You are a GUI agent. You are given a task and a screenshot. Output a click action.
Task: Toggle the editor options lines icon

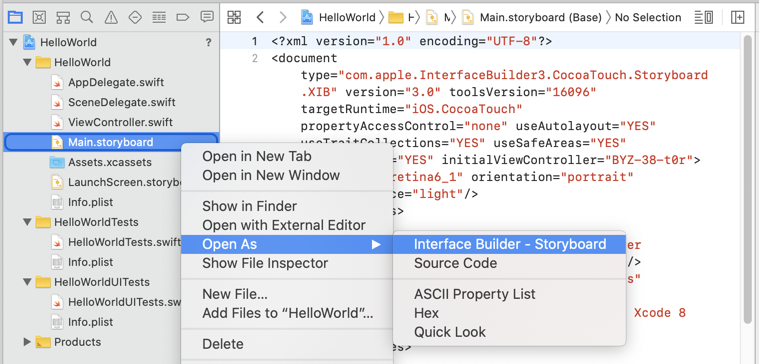coord(703,18)
